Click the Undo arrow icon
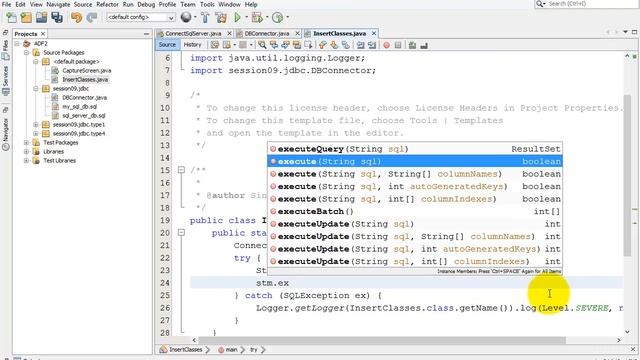Screen dimensions: 640x360 click(x=76, y=17)
